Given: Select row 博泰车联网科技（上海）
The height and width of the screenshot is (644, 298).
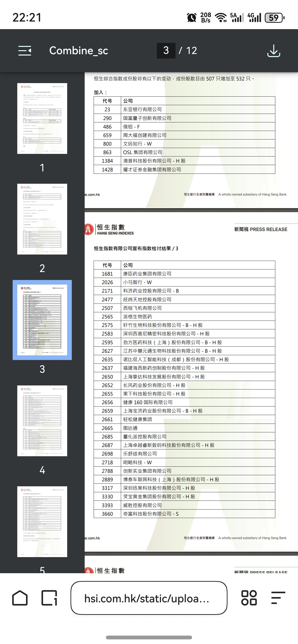Looking at the screenshot, I should (184, 479).
